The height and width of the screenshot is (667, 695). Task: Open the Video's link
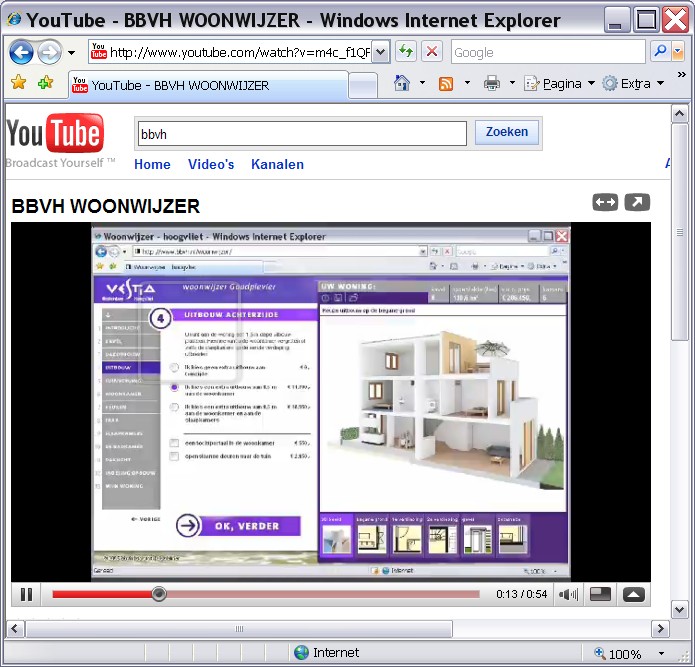click(x=211, y=164)
